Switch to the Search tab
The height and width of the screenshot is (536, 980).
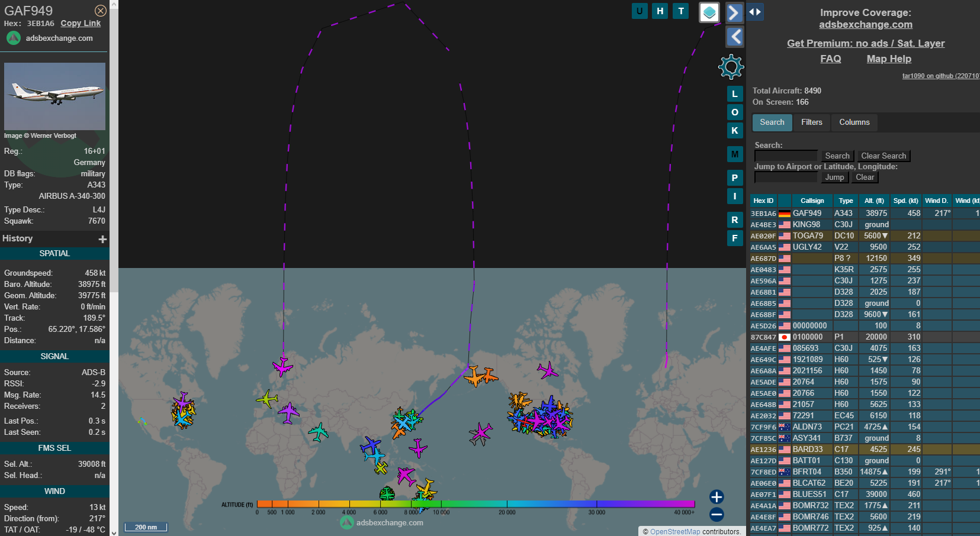(x=772, y=122)
